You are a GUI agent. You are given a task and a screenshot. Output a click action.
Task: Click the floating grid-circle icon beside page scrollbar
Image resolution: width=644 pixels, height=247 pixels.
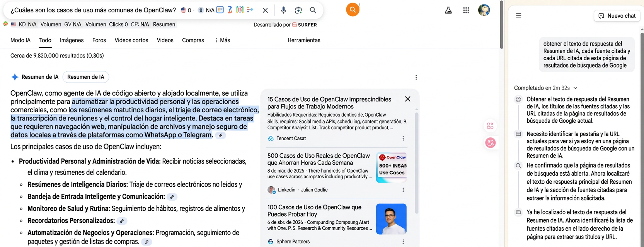[x=490, y=126]
